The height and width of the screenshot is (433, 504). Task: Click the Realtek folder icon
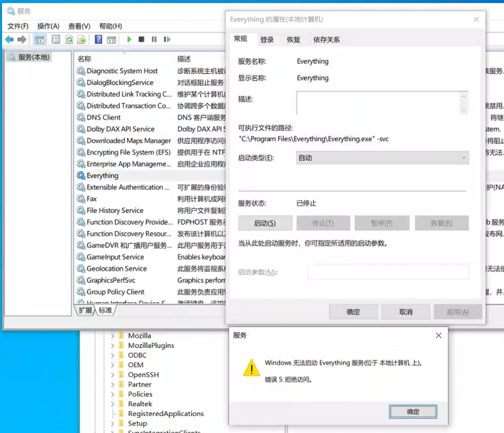pyautogui.click(x=121, y=404)
